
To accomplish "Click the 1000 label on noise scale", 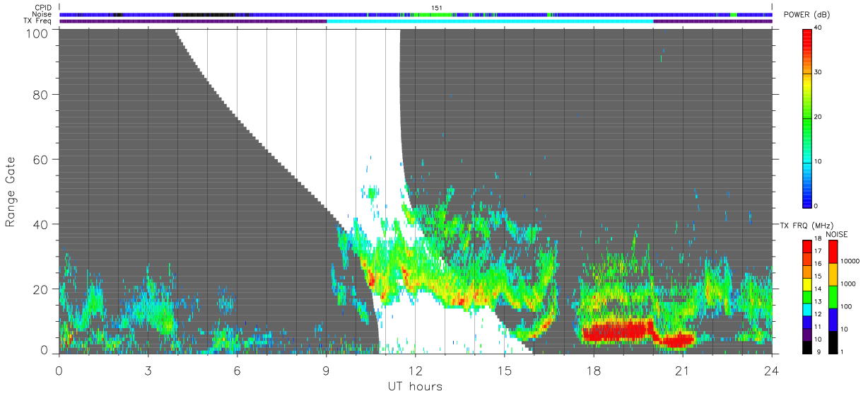I will [847, 284].
